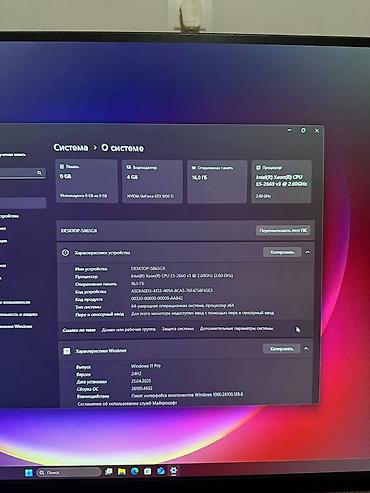This screenshot has width=370, height=493.
Task: Click the RAM icon on the Оперативная память card
Action: point(194,167)
